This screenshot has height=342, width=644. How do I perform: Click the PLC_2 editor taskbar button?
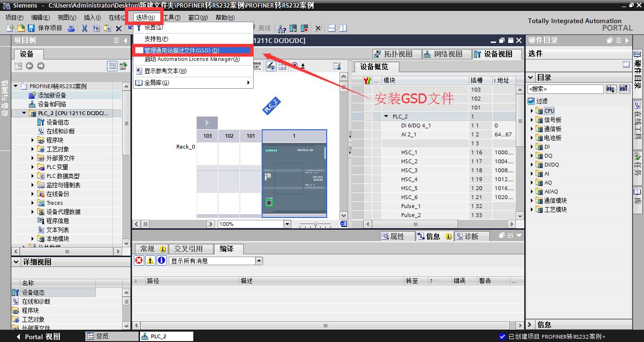(167, 336)
